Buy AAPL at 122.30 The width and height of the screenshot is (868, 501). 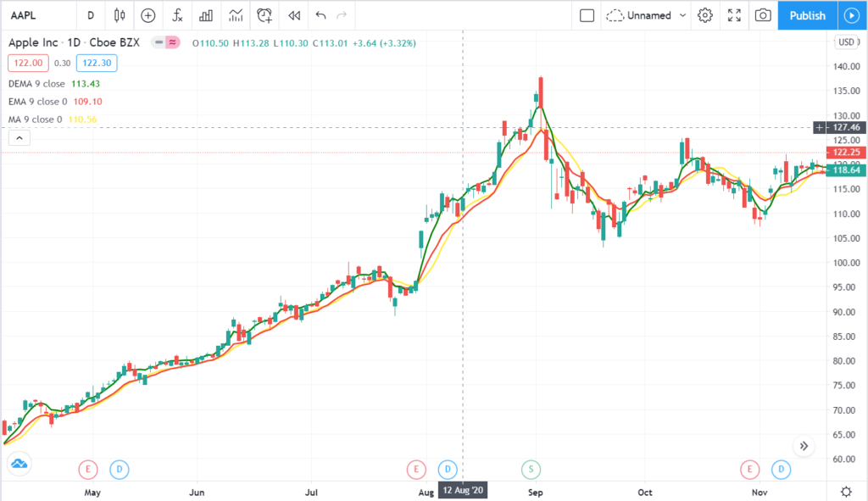pyautogui.click(x=96, y=63)
